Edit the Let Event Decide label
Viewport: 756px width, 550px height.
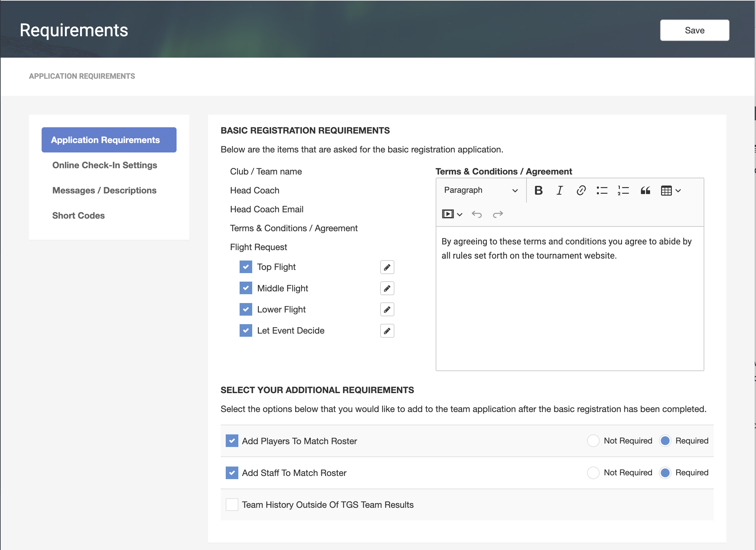(x=387, y=331)
